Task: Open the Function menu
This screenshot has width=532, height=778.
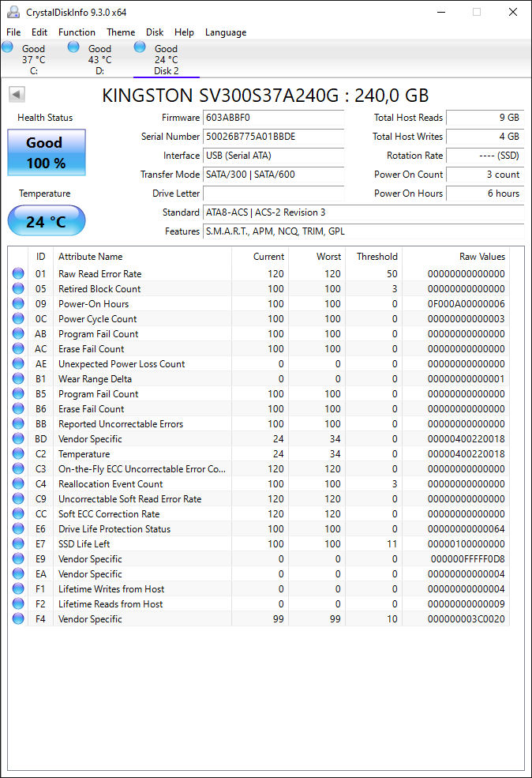Action: (x=77, y=32)
